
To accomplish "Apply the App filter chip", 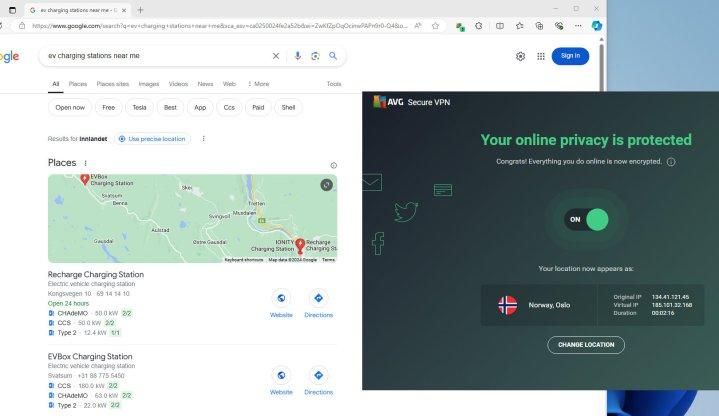I will click(200, 107).
